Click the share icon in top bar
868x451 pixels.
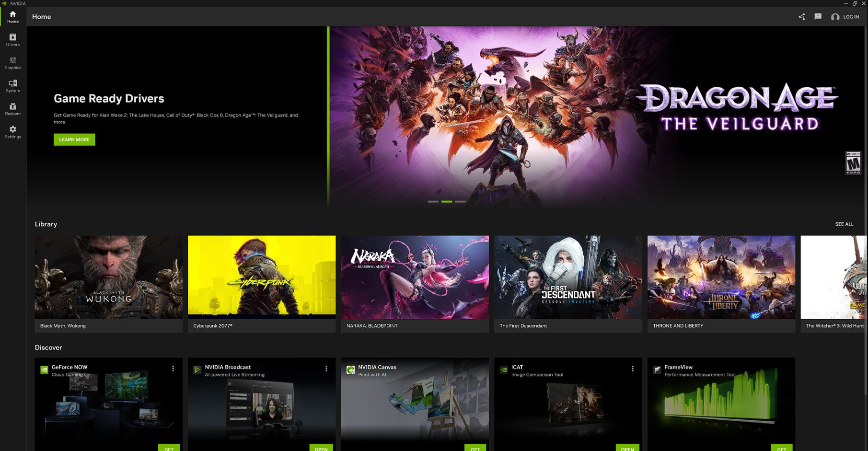pyautogui.click(x=801, y=17)
